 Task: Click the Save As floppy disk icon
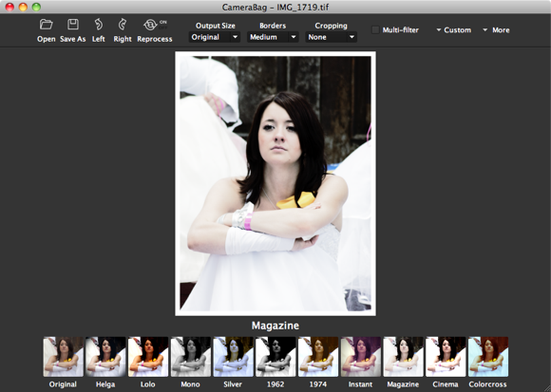tap(73, 25)
